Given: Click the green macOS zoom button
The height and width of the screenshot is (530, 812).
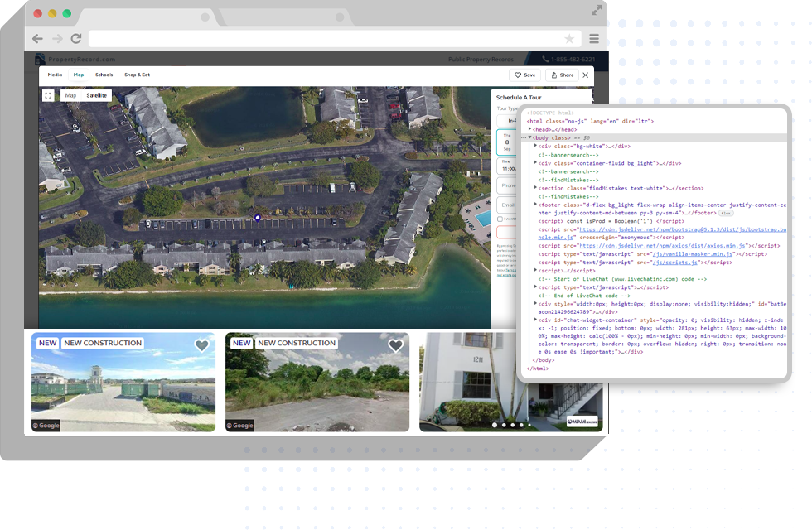Looking at the screenshot, I should coord(67,13).
